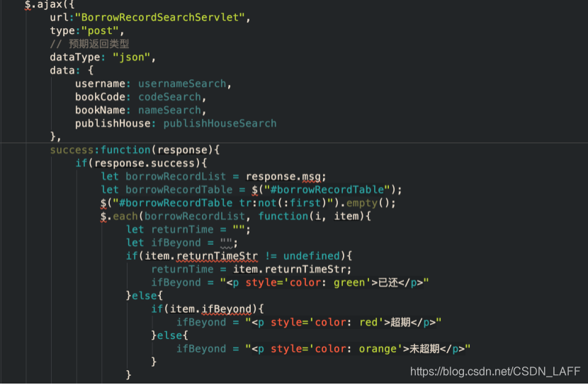Click the let ifBeyond declaration
The image size is (588, 385).
pos(182,243)
